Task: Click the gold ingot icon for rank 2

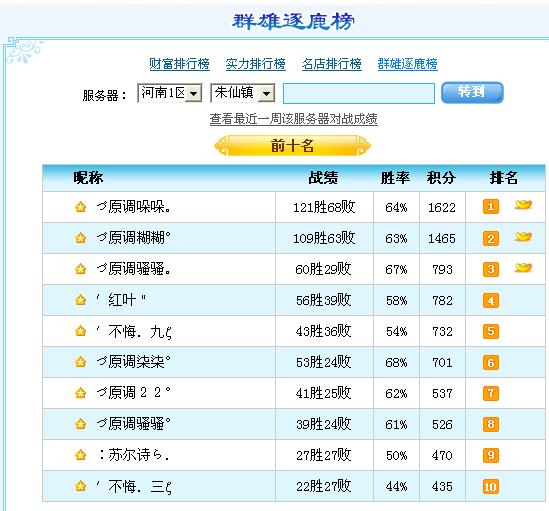Action: coord(523,236)
